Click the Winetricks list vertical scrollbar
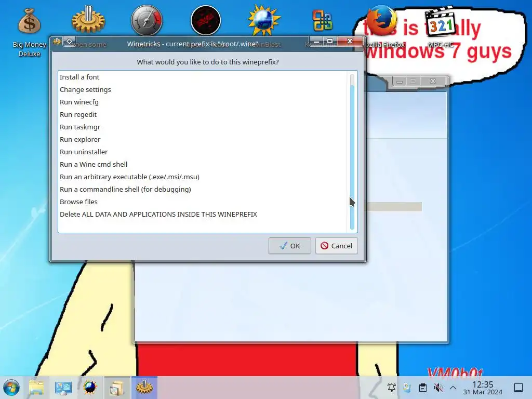532x399 pixels. tap(352, 152)
